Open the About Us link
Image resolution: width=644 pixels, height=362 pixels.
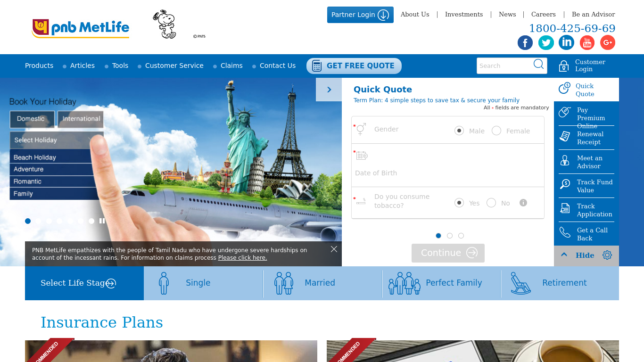point(415,14)
